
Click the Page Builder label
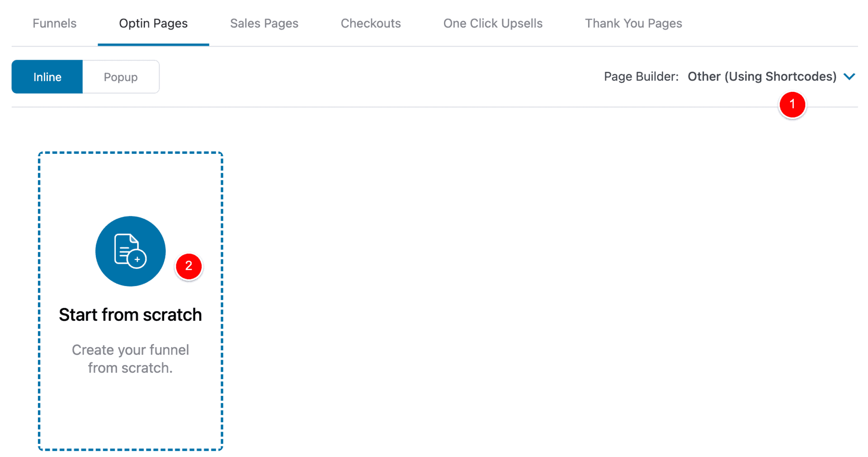[x=641, y=76]
